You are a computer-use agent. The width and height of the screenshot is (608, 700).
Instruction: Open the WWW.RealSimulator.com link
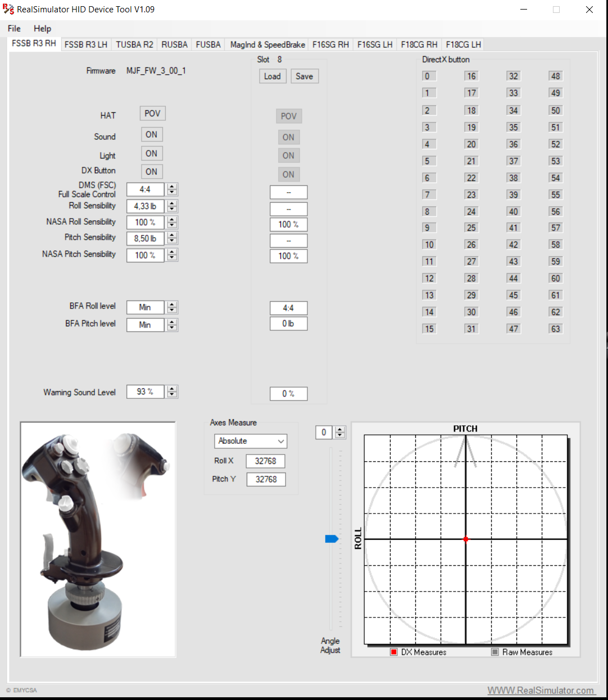point(541,690)
